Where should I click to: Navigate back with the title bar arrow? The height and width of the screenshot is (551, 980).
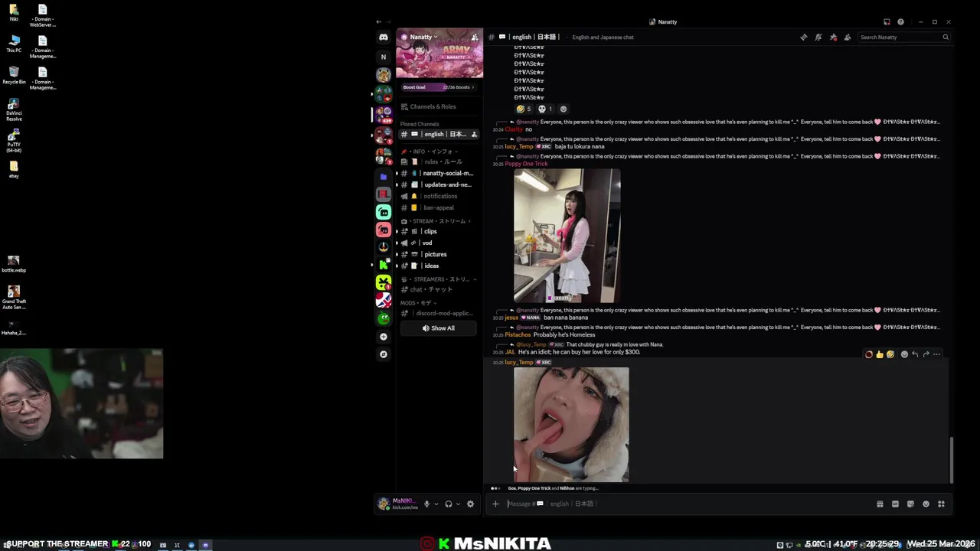[378, 21]
